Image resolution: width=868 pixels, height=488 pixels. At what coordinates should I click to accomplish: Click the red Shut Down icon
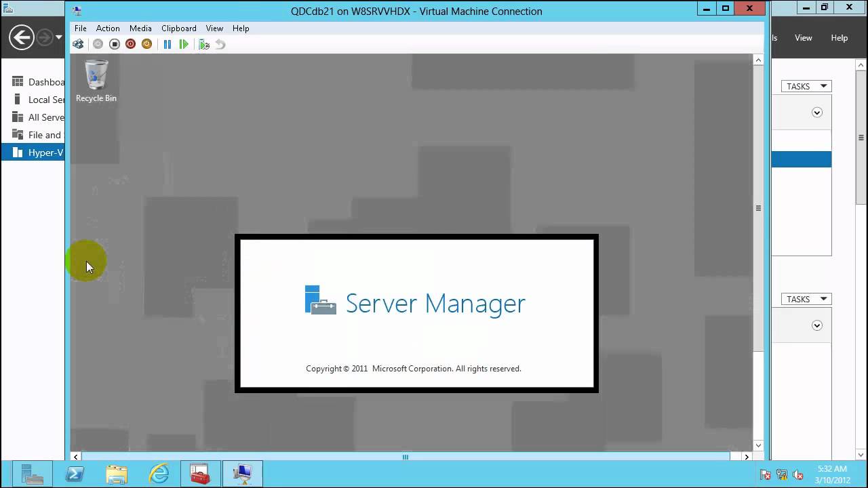[x=131, y=44]
